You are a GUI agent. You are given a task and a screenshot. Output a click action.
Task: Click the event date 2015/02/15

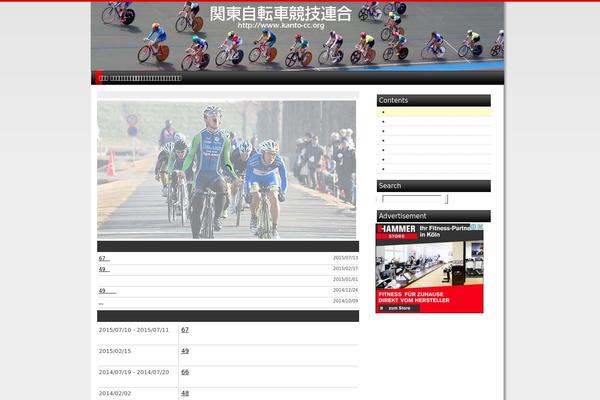click(115, 351)
